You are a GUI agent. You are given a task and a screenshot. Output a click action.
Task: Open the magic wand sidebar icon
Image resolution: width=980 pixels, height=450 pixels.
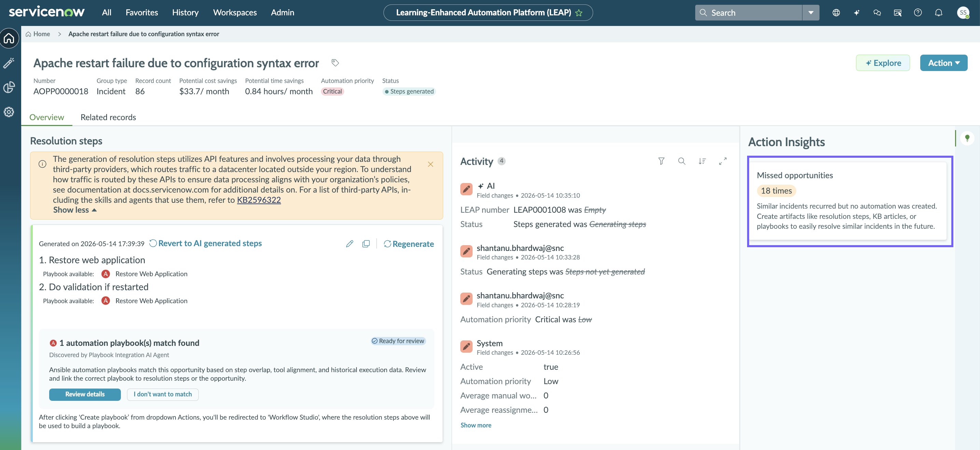9,63
